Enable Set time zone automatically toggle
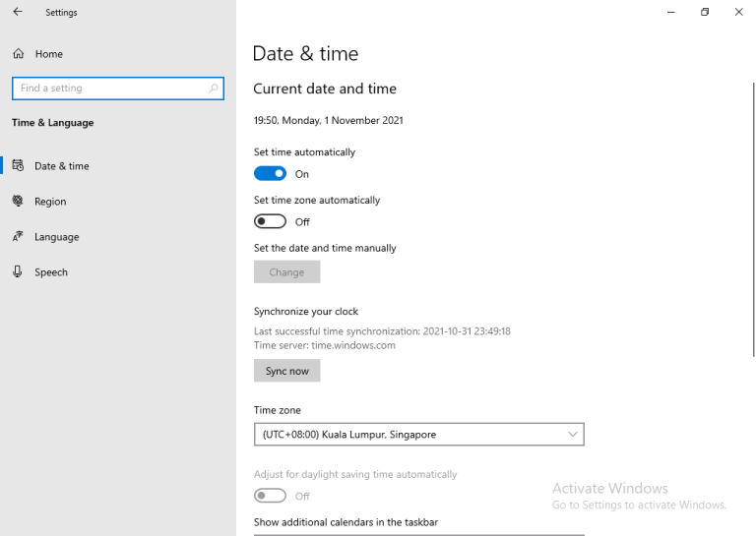Viewport: 756px width, 536px height. pos(270,221)
